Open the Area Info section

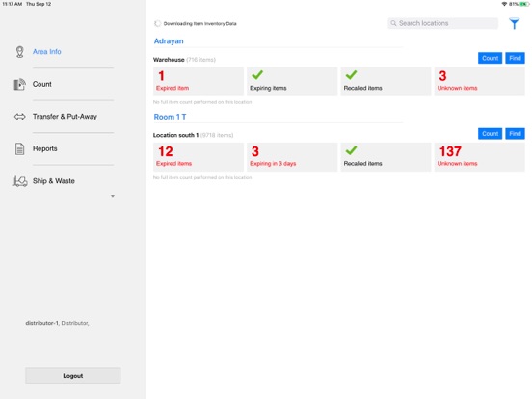[x=47, y=52]
